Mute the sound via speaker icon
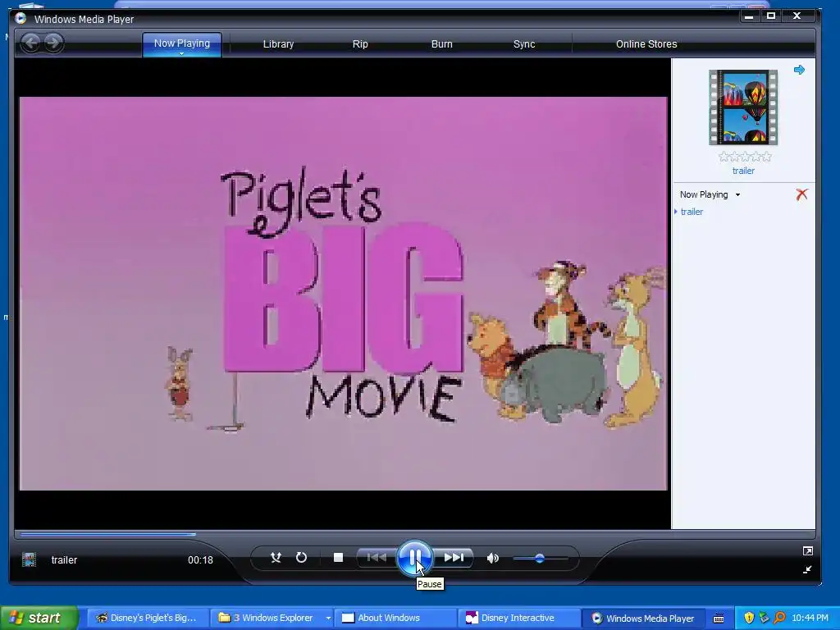The image size is (840, 630). pos(493,558)
